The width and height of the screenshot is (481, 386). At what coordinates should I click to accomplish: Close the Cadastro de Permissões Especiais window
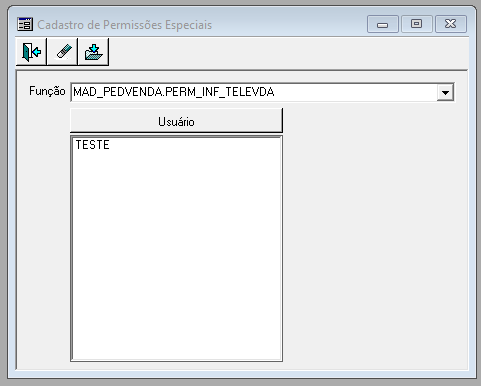[x=451, y=24]
